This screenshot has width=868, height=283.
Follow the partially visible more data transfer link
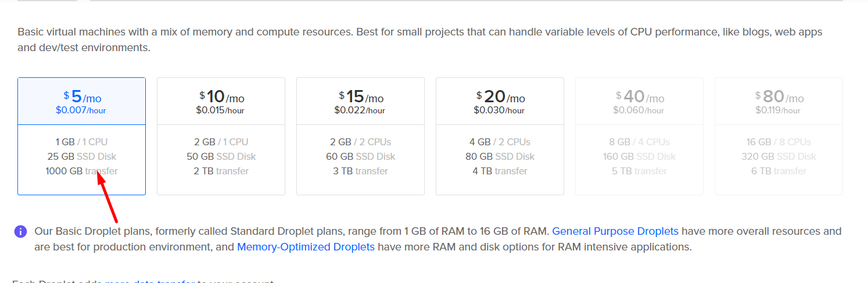pyautogui.click(x=150, y=281)
